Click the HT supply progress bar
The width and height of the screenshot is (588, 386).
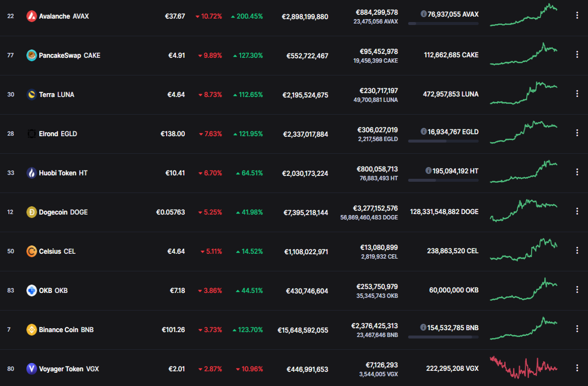[x=443, y=180]
